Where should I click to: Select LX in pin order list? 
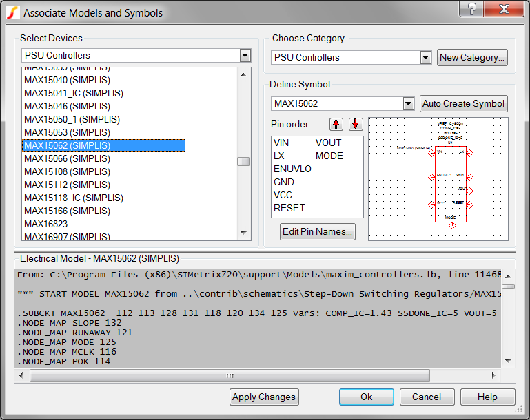click(279, 156)
